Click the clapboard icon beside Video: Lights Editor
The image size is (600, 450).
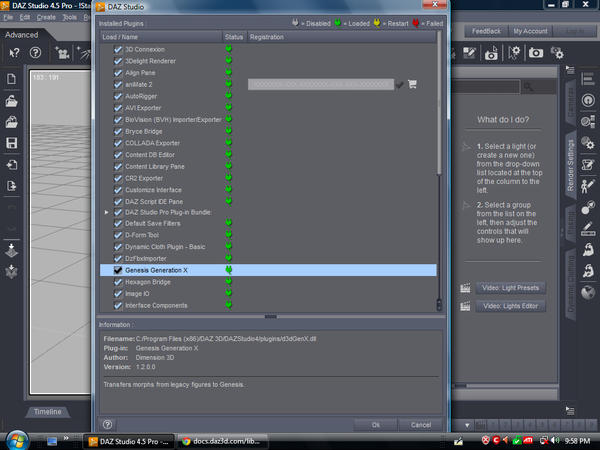(465, 306)
